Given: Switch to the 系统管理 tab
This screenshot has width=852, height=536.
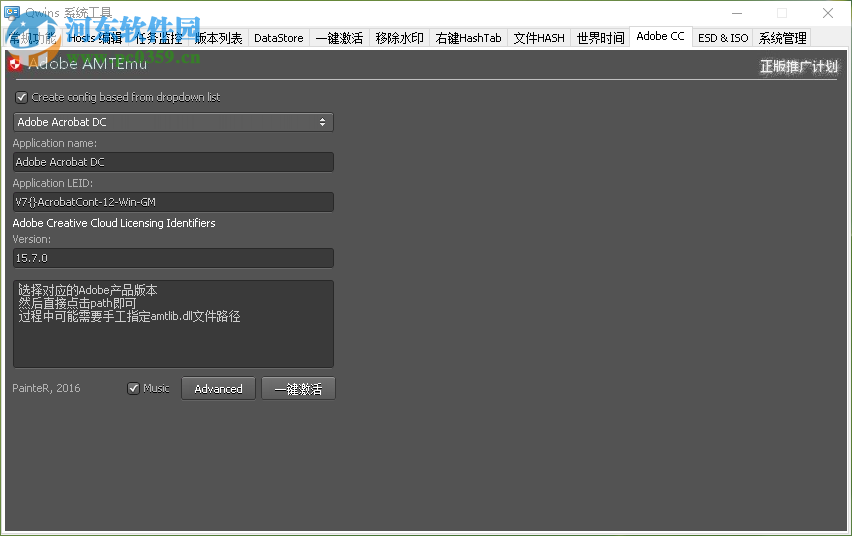Looking at the screenshot, I should [x=782, y=38].
